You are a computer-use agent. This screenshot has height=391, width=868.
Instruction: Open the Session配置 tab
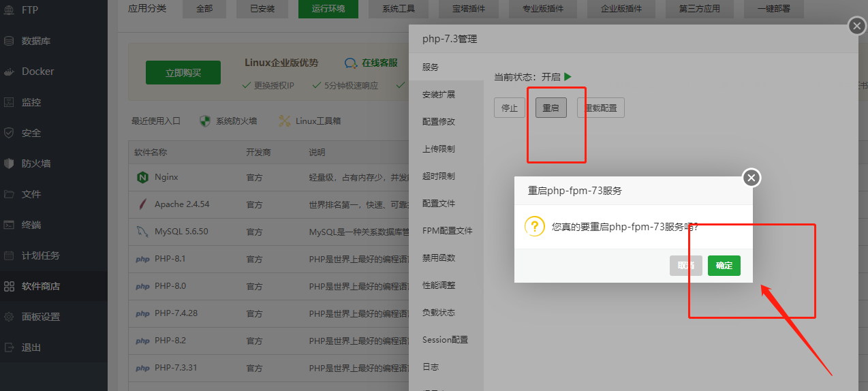tap(446, 340)
